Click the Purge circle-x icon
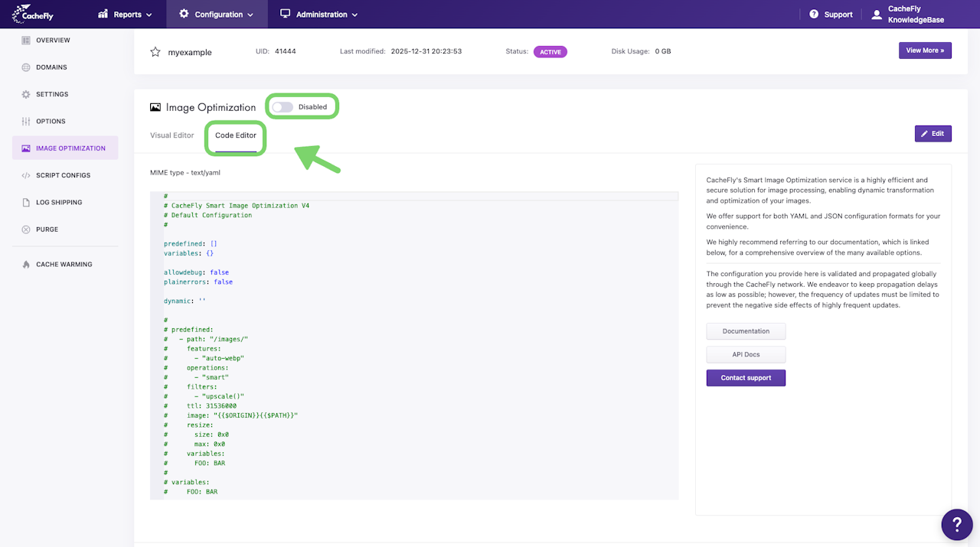980x547 pixels. click(26, 230)
